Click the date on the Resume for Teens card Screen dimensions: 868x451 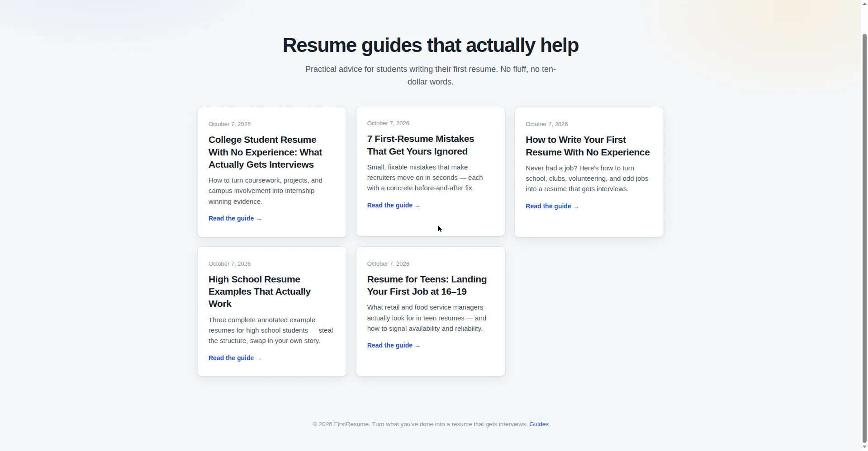pyautogui.click(x=388, y=263)
